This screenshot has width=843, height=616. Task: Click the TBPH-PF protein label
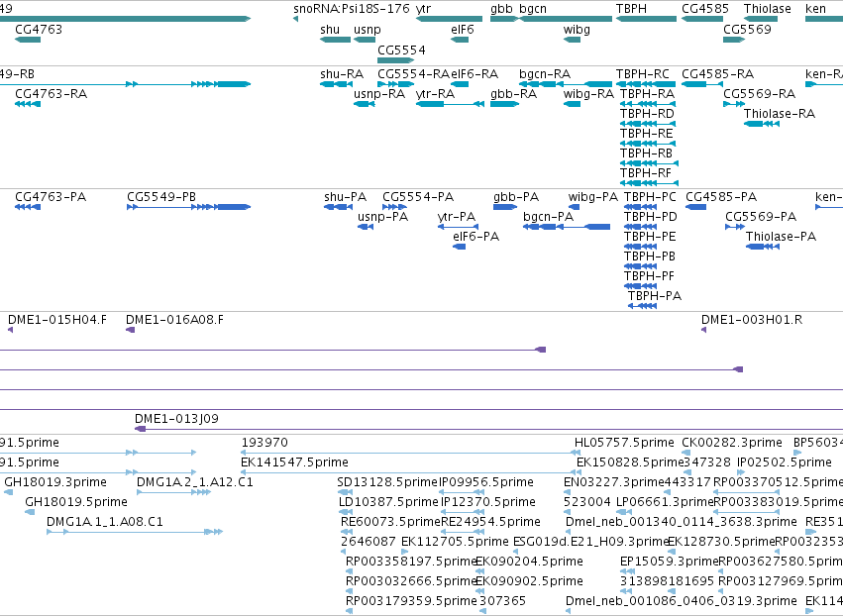[x=649, y=276]
